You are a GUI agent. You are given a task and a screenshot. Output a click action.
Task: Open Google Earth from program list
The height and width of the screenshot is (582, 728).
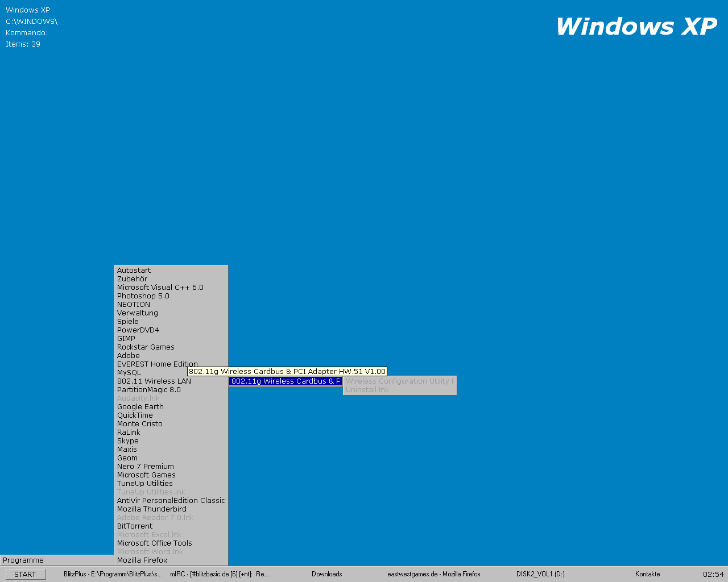(x=140, y=407)
